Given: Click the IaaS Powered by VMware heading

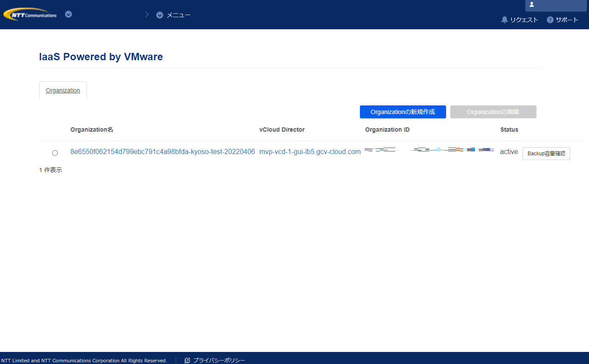Looking at the screenshot, I should pyautogui.click(x=101, y=57).
